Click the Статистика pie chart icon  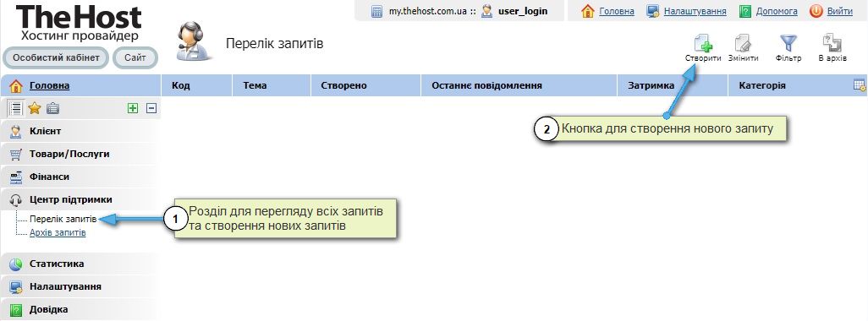tap(16, 264)
